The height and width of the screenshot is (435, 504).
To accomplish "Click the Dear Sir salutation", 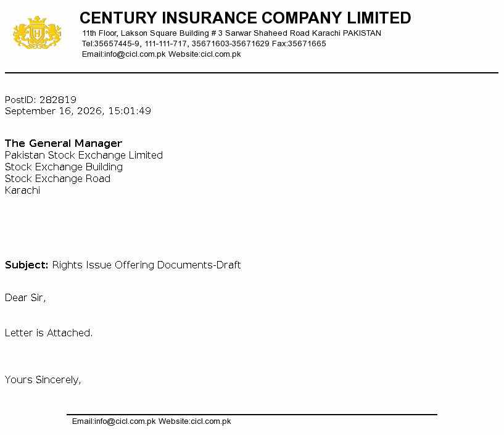I will coord(25,298).
